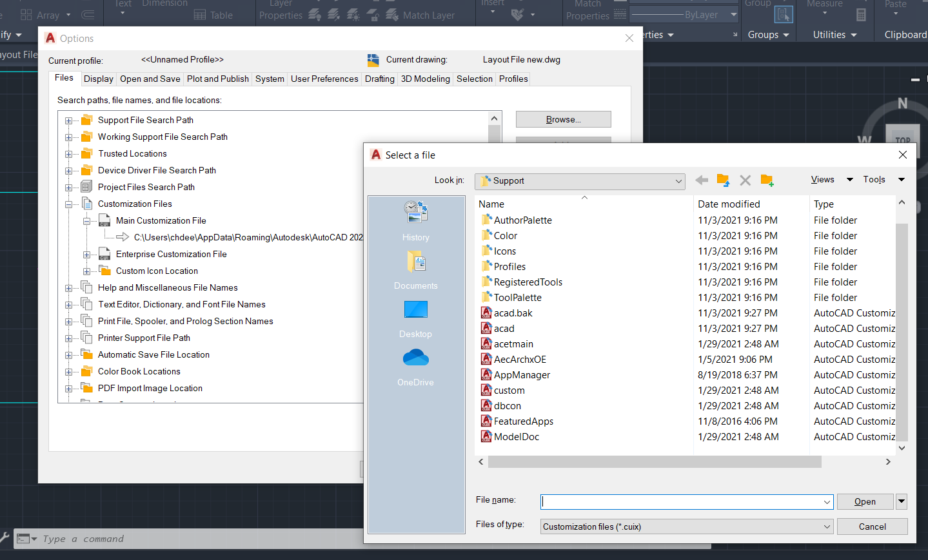Image resolution: width=928 pixels, height=560 pixels.
Task: Open the ByLayer linetype dropdown
Action: coord(734,14)
